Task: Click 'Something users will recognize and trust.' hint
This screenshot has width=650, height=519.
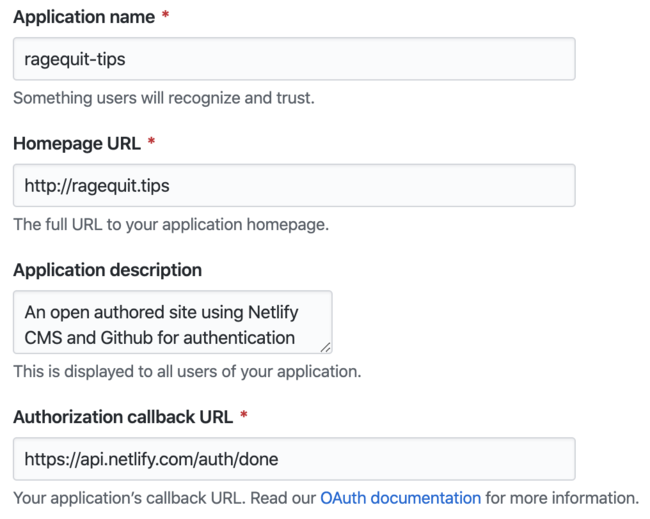Action: pos(164,98)
